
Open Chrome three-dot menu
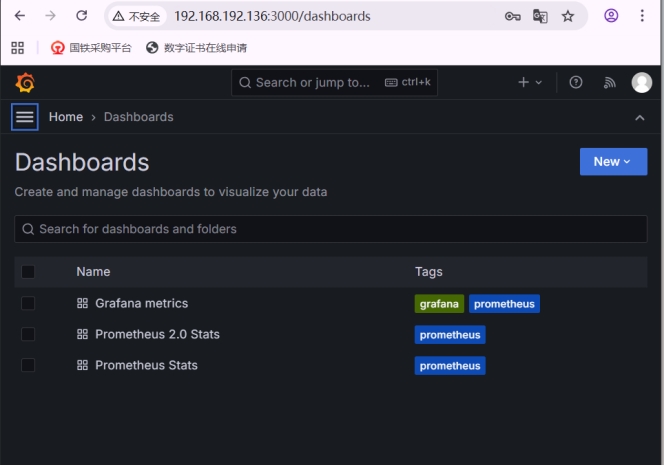(642, 16)
